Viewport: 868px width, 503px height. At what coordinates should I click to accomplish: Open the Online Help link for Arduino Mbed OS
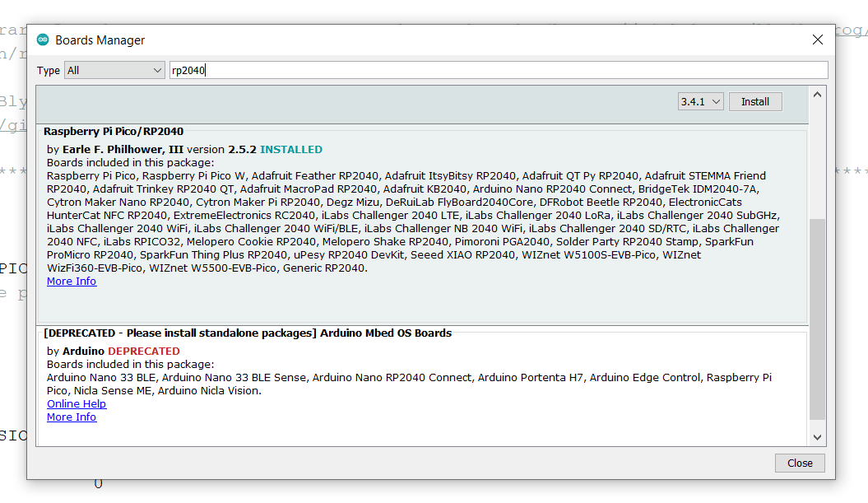click(77, 403)
